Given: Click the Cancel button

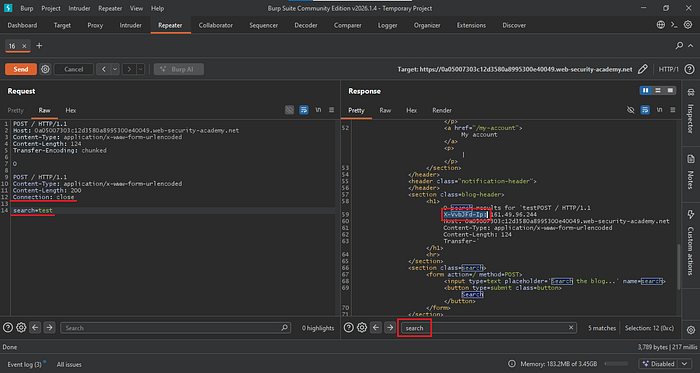Looking at the screenshot, I should (74, 69).
